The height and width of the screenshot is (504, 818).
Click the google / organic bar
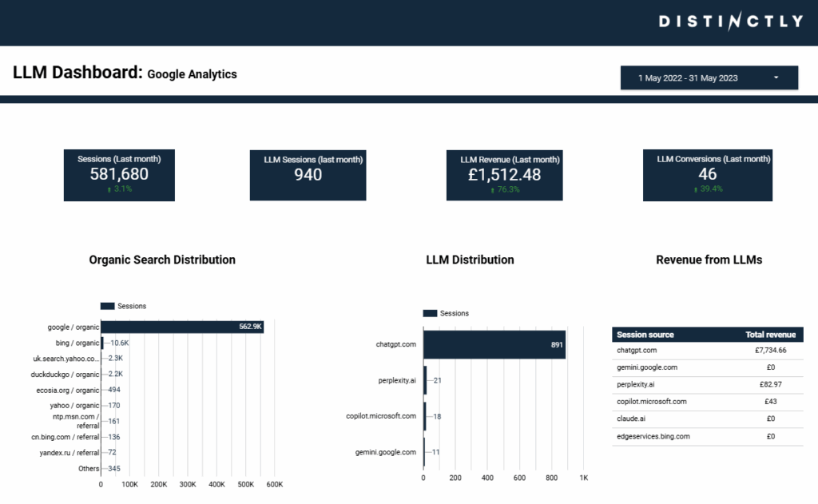(182, 327)
